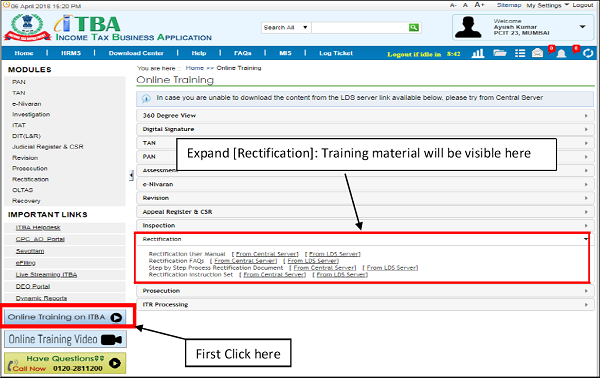Click the ITBA logo emblem
This screenshot has width=600, height=379.
pos(27,27)
